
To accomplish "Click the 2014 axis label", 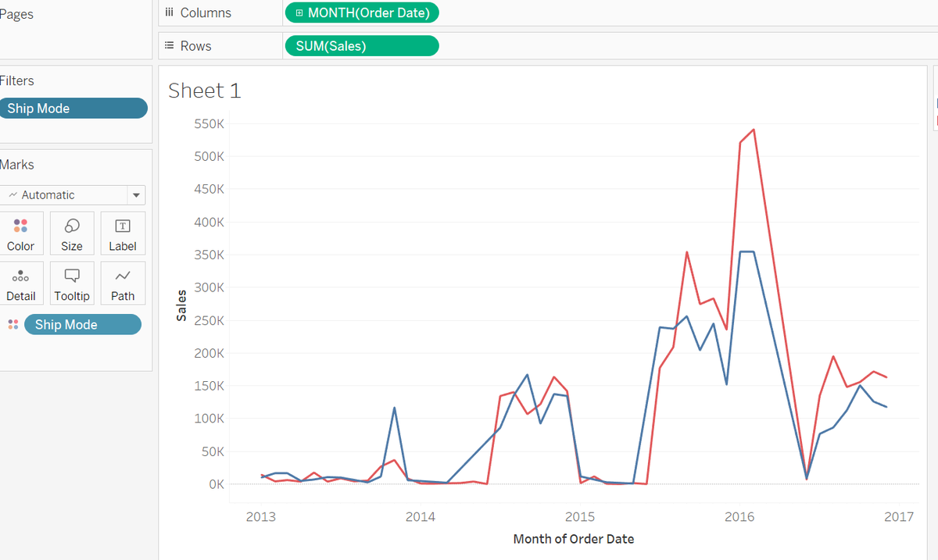I will point(421,516).
